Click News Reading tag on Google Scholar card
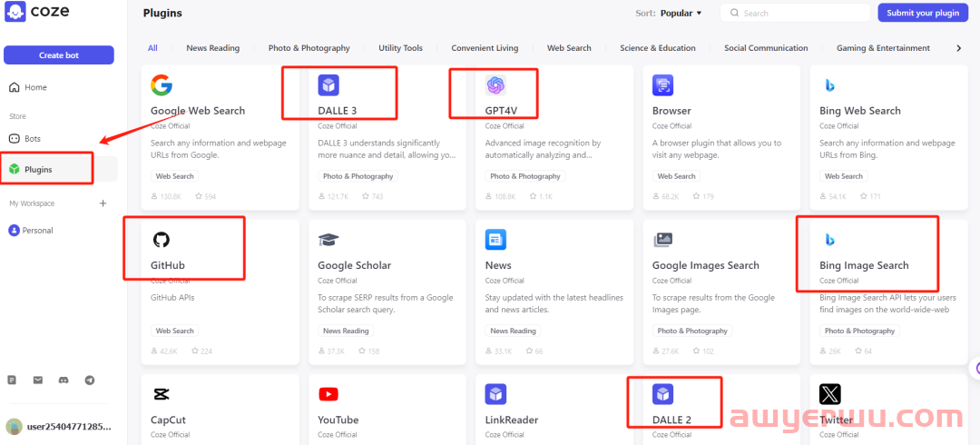The image size is (980, 445). (346, 331)
